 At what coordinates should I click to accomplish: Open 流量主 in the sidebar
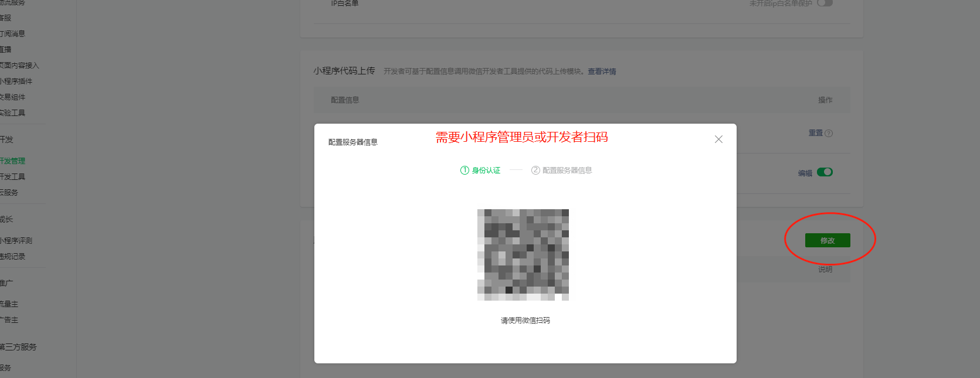(9, 304)
